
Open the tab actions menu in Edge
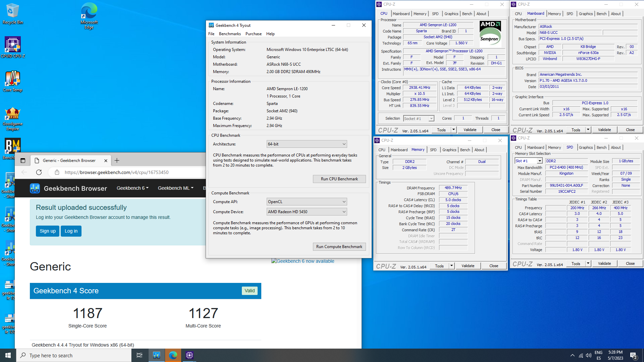point(23,161)
